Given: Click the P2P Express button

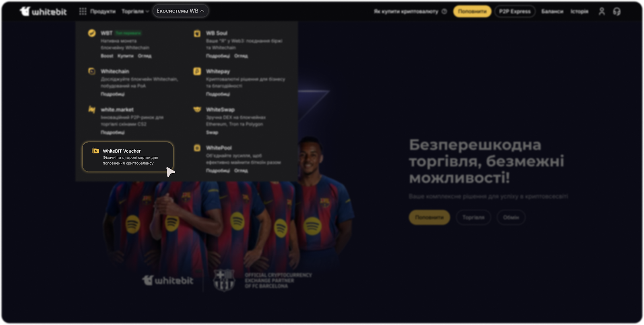Looking at the screenshot, I should [x=515, y=11].
